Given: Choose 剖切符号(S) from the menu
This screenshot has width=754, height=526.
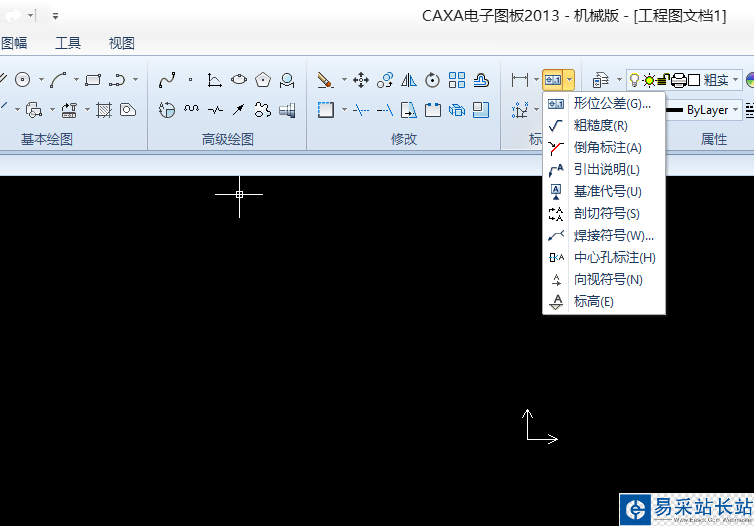Looking at the screenshot, I should pyautogui.click(x=604, y=213).
